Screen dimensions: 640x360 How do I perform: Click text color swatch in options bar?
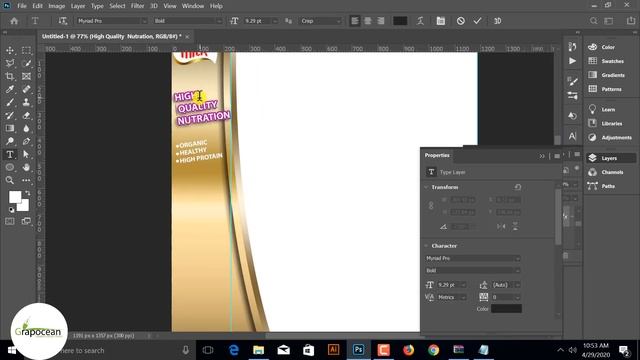coord(400,21)
